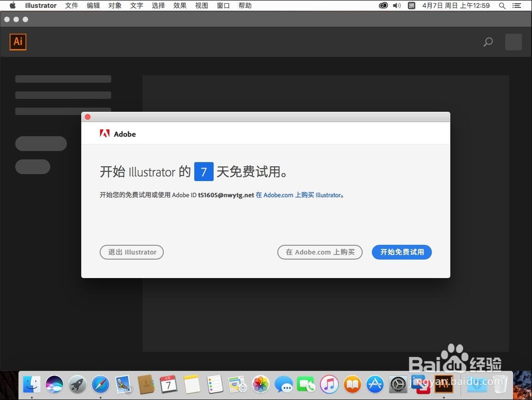The image size is (532, 400).
Task: Open Contacts book in the Dock
Action: click(146, 385)
